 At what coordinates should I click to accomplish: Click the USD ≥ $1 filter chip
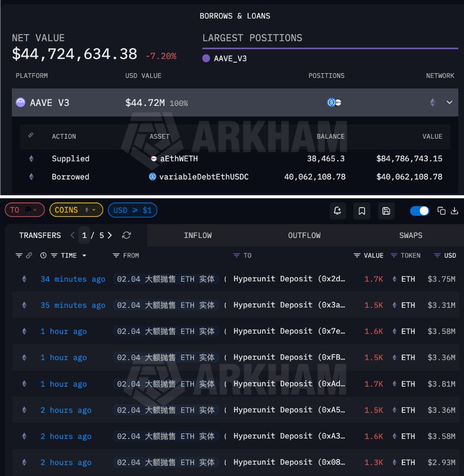(133, 210)
